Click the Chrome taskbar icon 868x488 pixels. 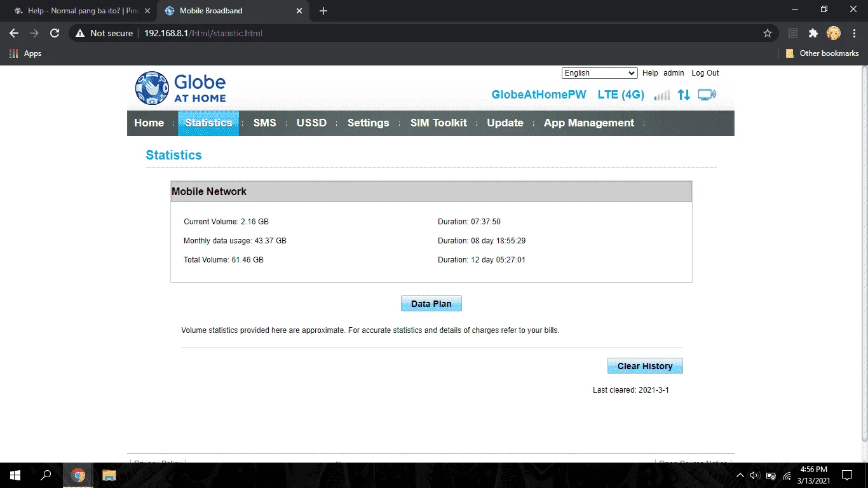(x=78, y=475)
